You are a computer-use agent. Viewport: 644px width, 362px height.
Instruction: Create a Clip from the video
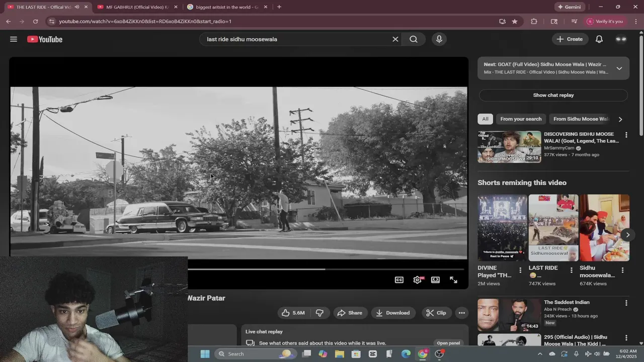[x=436, y=313]
